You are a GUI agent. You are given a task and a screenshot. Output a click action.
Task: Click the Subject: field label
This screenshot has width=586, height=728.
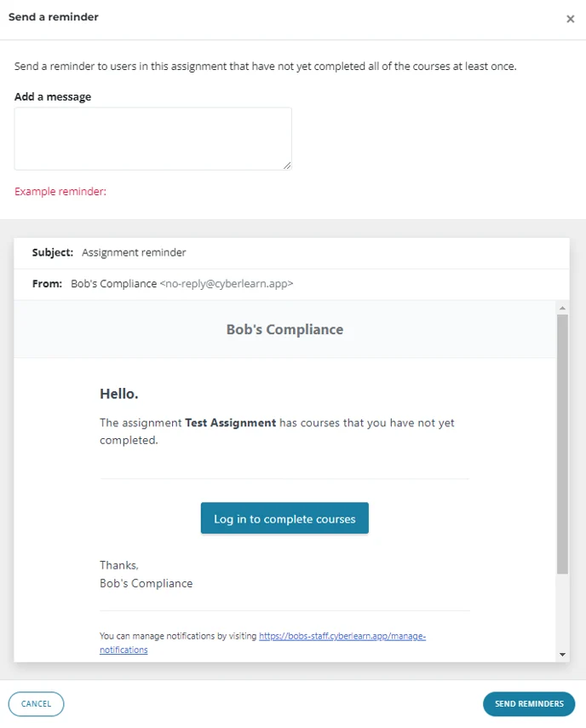point(53,252)
